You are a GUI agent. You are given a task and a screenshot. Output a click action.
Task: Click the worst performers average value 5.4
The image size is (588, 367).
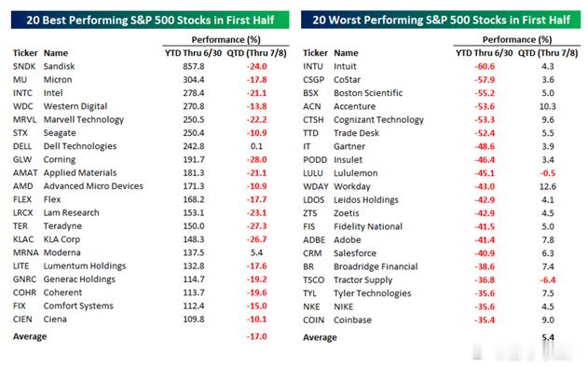tap(548, 337)
